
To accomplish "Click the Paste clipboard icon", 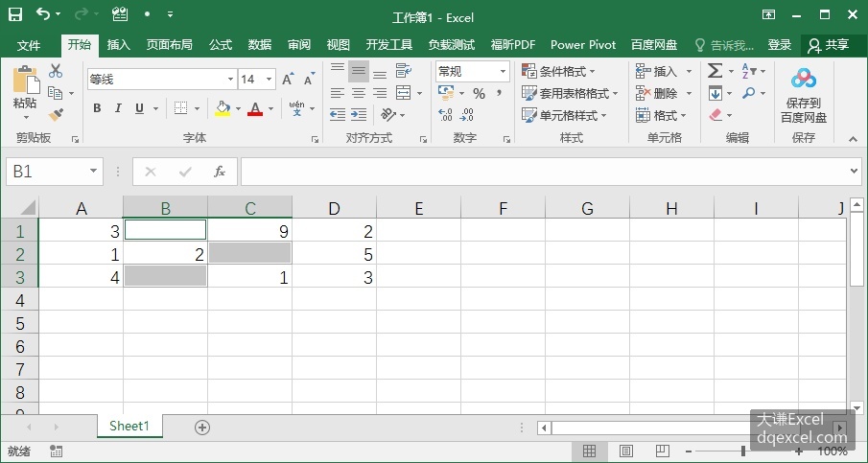I will pyautogui.click(x=26, y=81).
